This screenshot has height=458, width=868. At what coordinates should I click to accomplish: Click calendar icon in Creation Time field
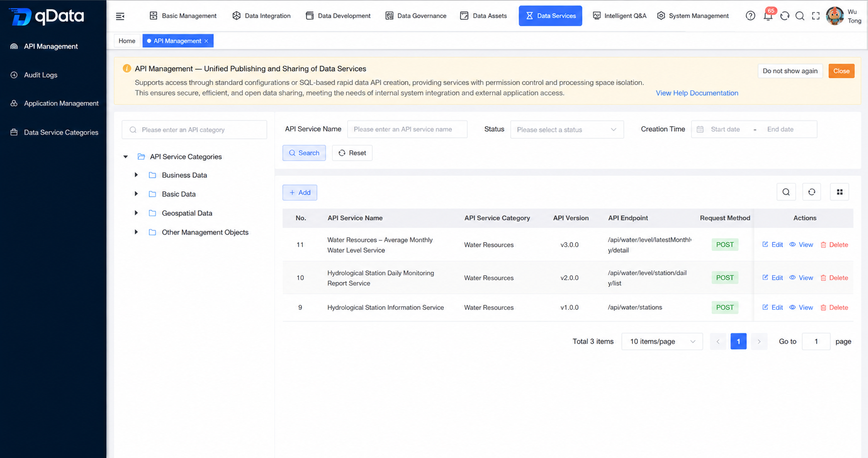(700, 129)
